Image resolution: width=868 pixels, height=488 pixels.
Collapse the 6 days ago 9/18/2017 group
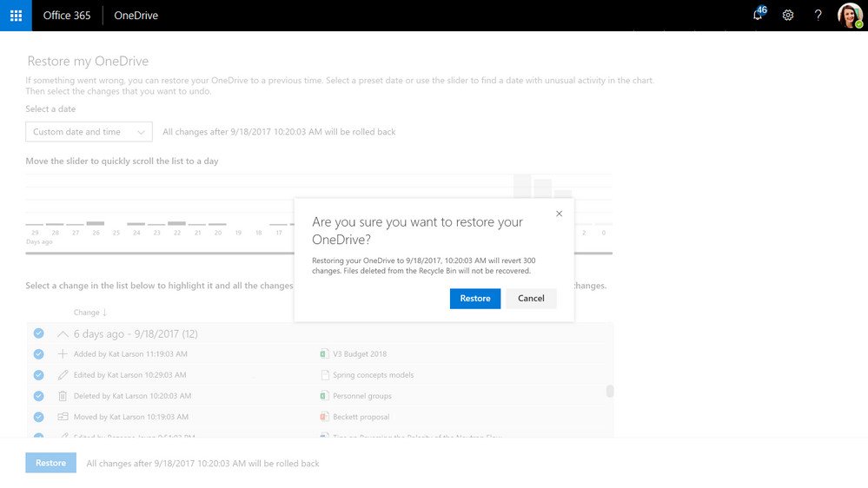click(x=63, y=333)
